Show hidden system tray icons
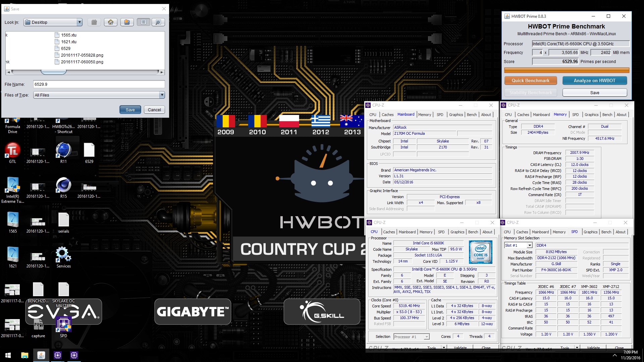This screenshot has width=644, height=362. point(614,355)
